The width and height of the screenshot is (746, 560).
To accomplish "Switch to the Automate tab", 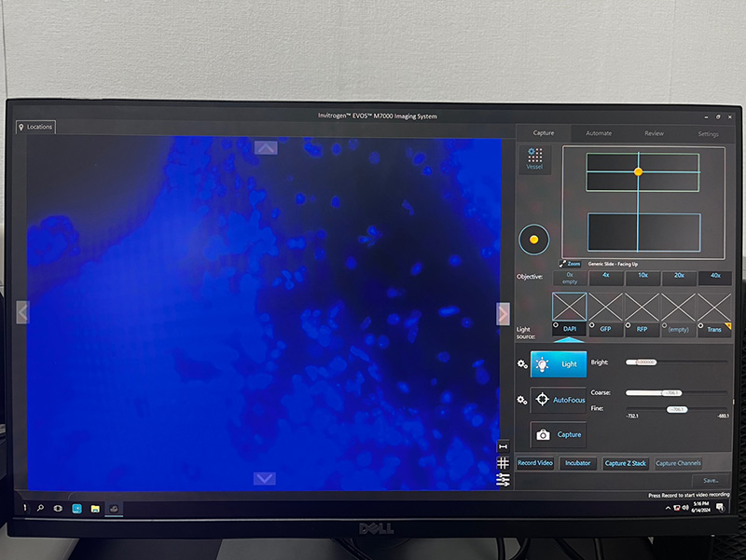I will [599, 133].
